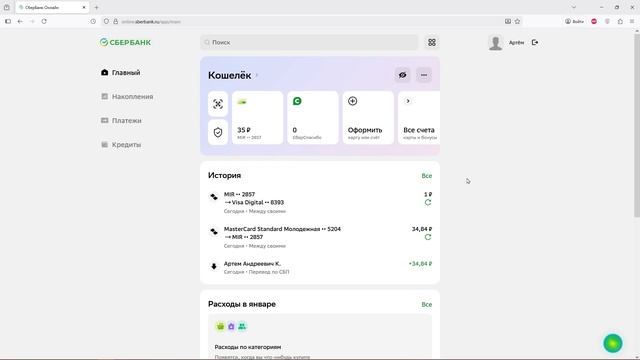
Task: Open the browser extensions icon
Action: click(x=620, y=21)
